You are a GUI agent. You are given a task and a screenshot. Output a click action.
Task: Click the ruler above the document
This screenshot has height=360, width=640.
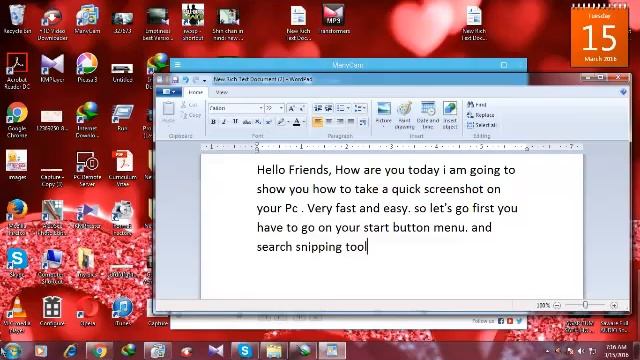pos(391,147)
